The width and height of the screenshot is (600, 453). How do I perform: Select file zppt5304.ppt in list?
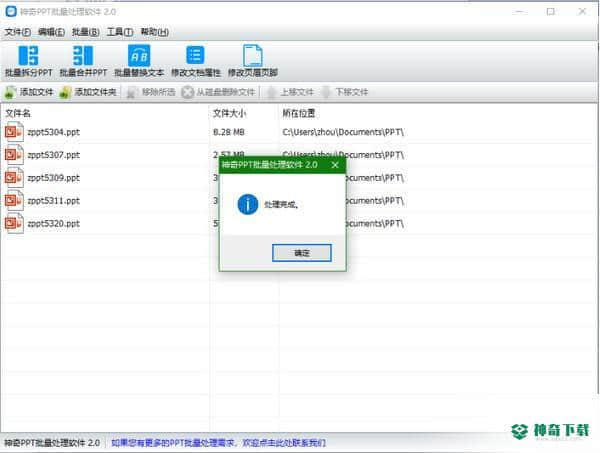pyautogui.click(x=54, y=132)
